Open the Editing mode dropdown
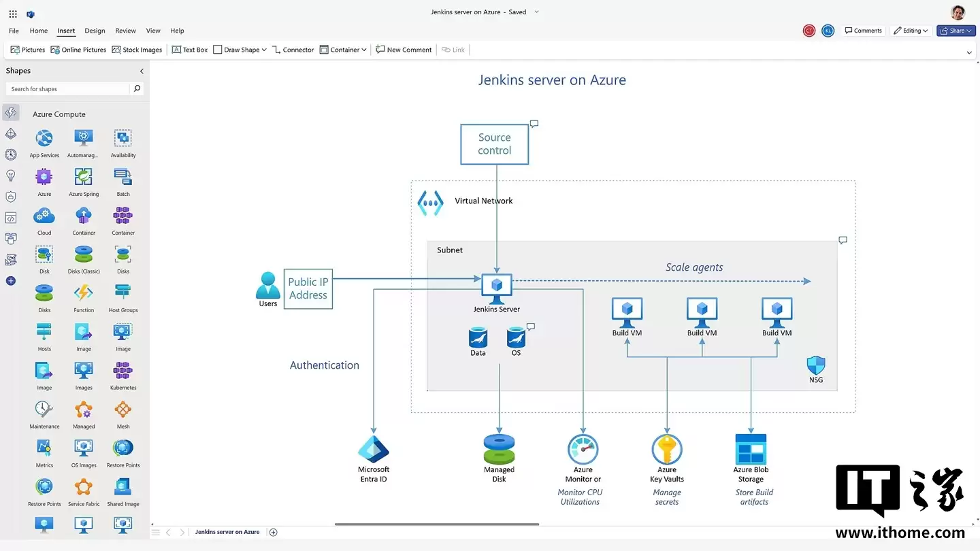Screen dimensions: 980x551 tap(911, 30)
